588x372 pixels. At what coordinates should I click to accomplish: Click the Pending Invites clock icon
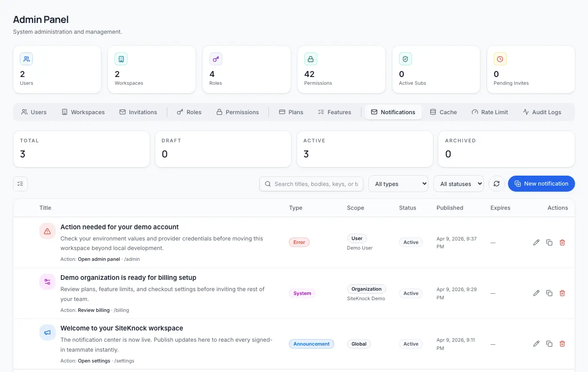tap(500, 59)
